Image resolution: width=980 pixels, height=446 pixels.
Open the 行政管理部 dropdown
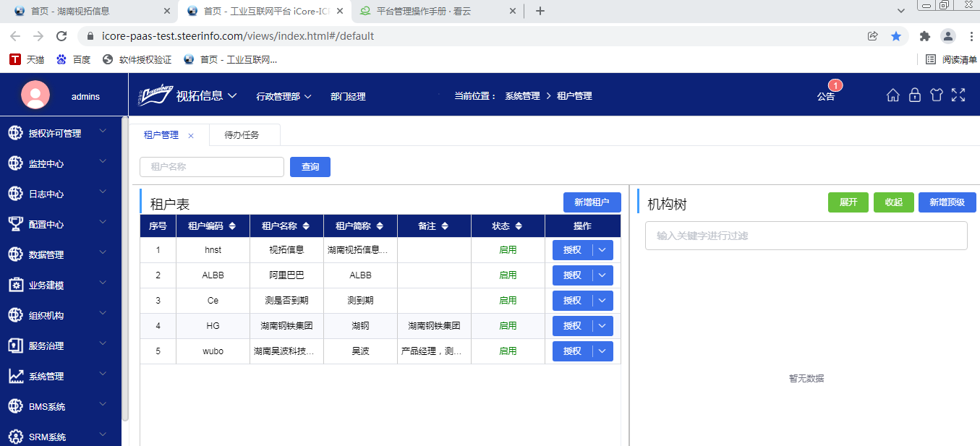pos(284,96)
